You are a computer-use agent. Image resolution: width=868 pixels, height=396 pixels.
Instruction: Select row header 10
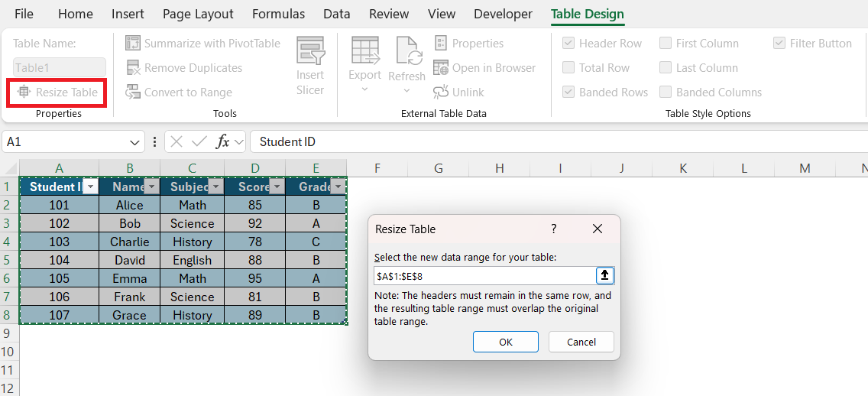point(9,351)
